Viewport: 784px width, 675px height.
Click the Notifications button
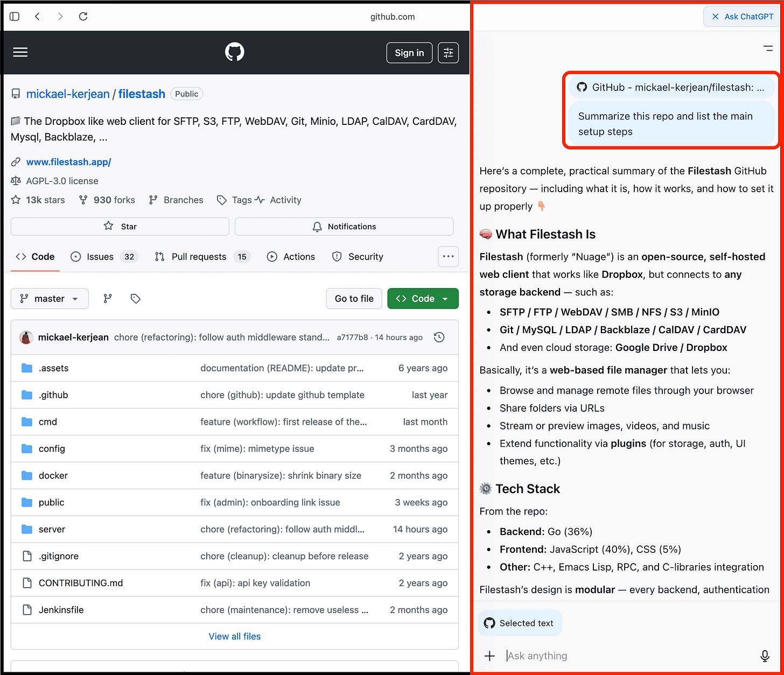coord(344,227)
